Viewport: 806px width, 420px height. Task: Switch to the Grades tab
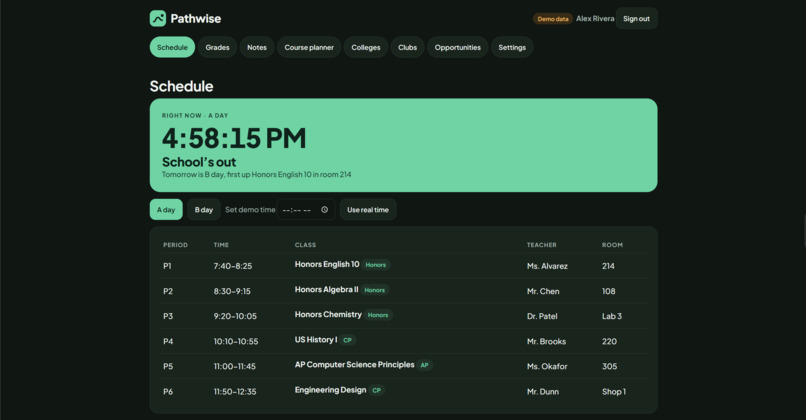(x=217, y=47)
